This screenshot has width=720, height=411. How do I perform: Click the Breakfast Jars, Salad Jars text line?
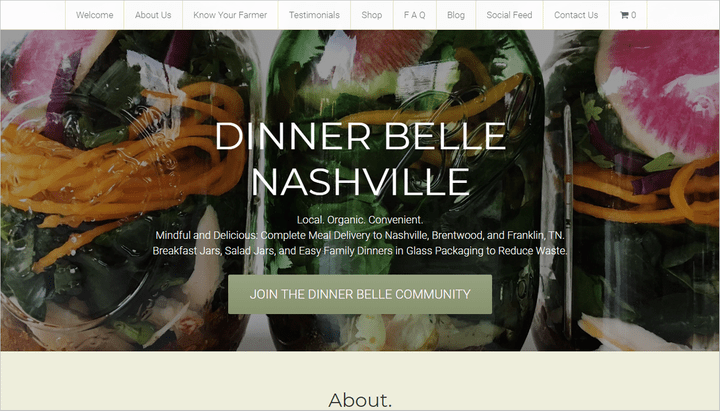360,251
